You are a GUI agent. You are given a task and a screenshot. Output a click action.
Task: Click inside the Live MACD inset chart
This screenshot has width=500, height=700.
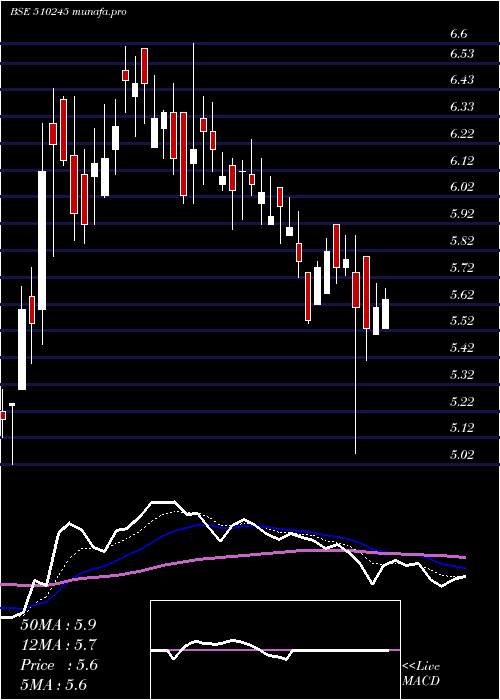click(x=275, y=650)
